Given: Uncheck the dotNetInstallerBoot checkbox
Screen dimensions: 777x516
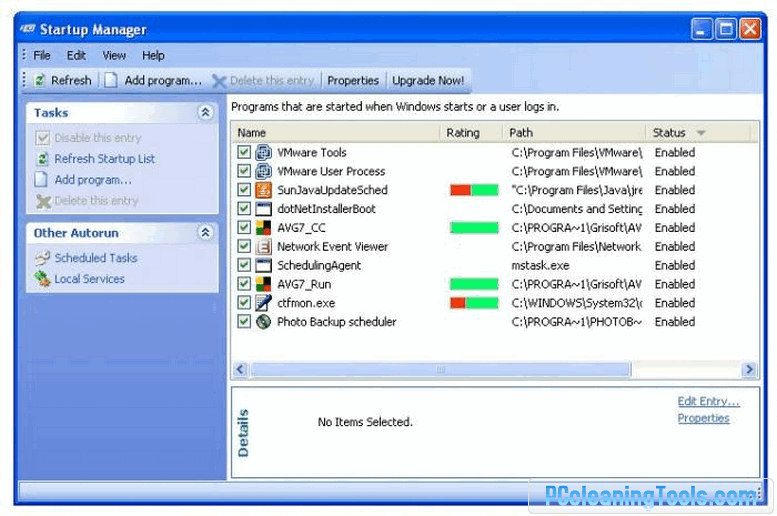Looking at the screenshot, I should (244, 209).
